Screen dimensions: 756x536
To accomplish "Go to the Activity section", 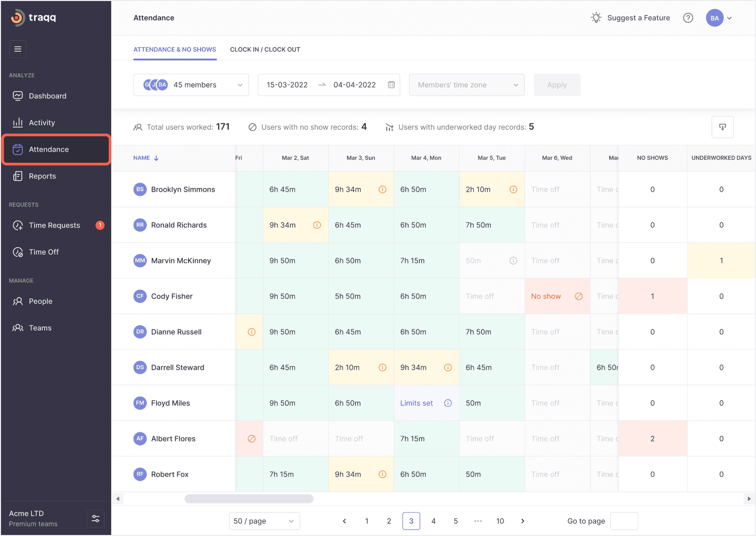I will (42, 123).
